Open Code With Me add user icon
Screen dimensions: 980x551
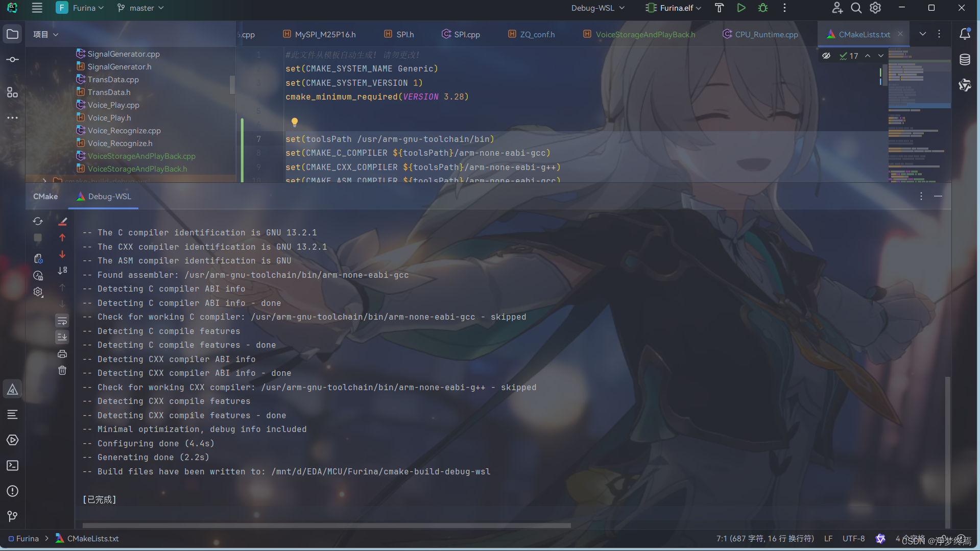(x=837, y=8)
